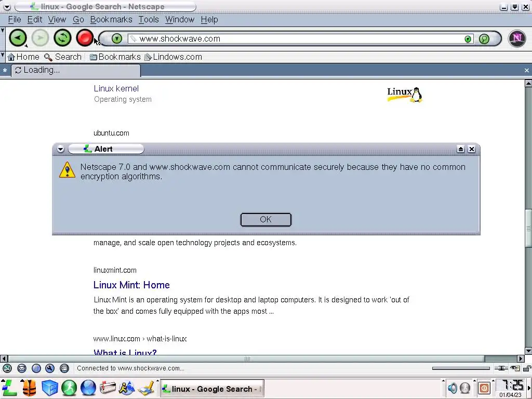Click the Operating system subtitle text

pos(123,99)
